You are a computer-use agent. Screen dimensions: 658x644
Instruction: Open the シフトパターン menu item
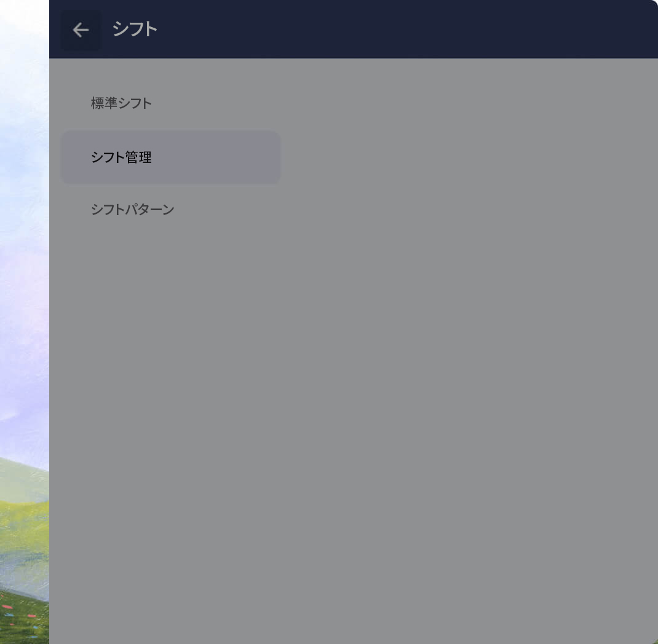click(x=132, y=209)
